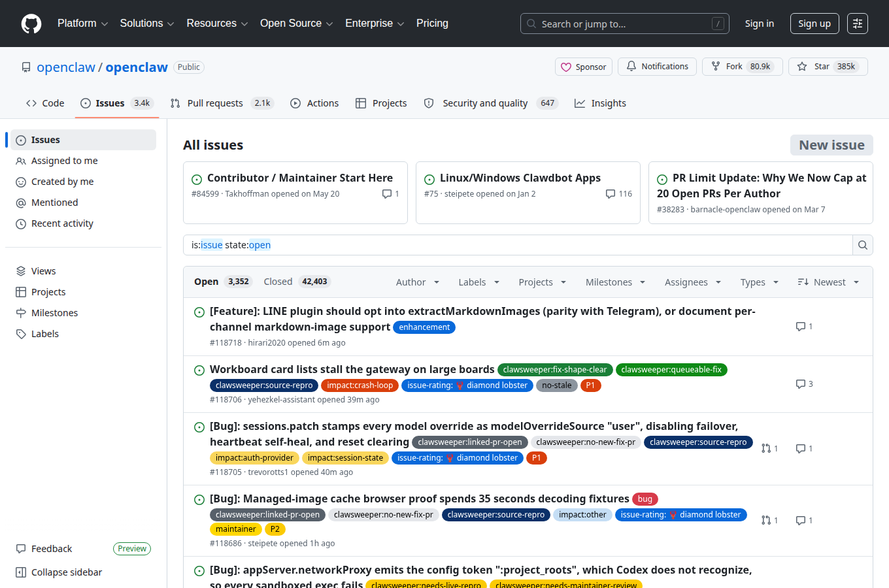Show issues where I am Mentioned

pyautogui.click(x=83, y=203)
